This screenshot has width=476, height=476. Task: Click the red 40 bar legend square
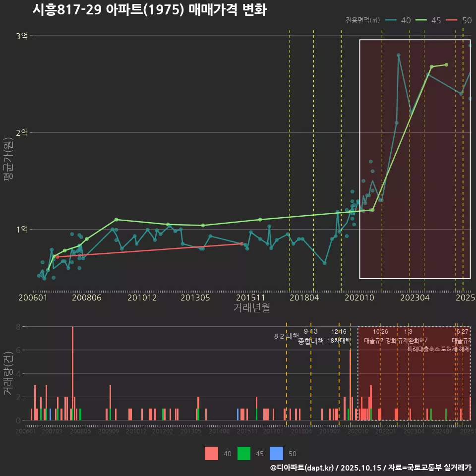point(211,453)
